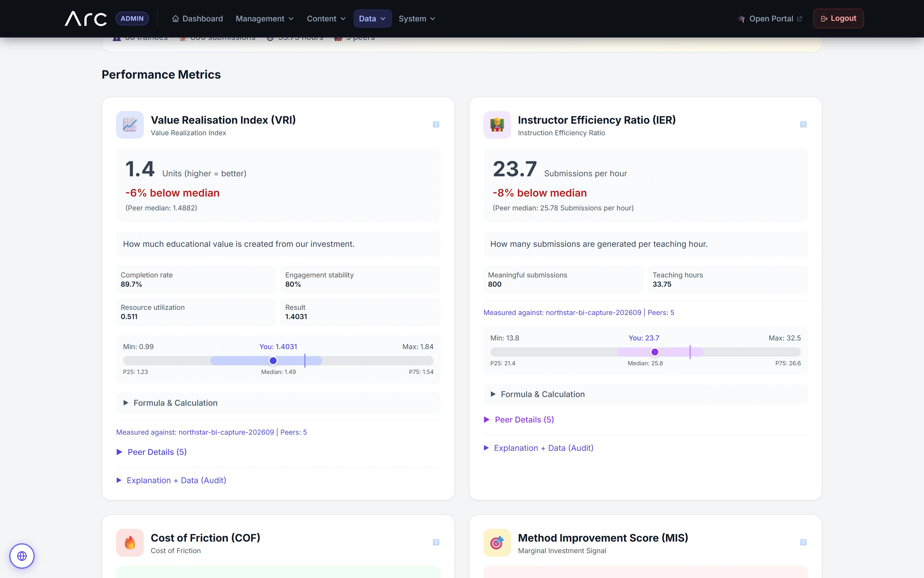Click the '-8% below median' text
This screenshot has height=578, width=924.
540,193
